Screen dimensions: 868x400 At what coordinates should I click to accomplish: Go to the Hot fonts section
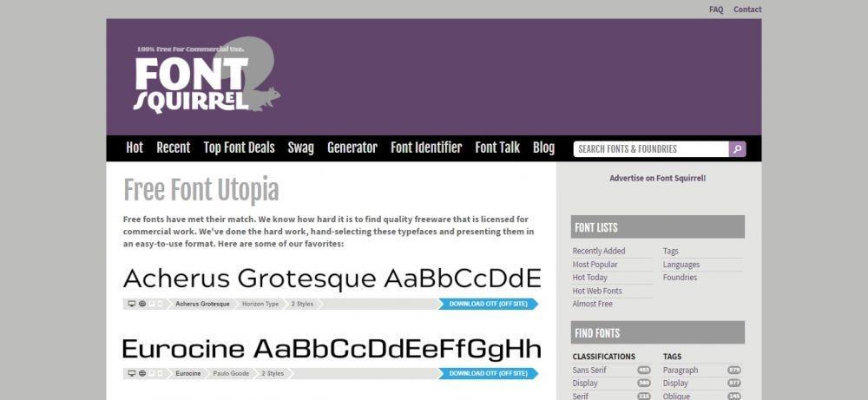(135, 148)
